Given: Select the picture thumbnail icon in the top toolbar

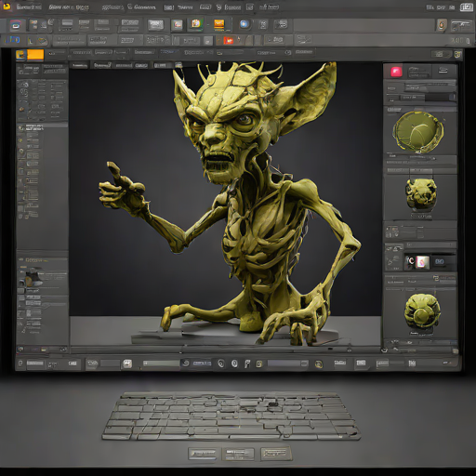Looking at the screenshot, I should click(x=178, y=25).
